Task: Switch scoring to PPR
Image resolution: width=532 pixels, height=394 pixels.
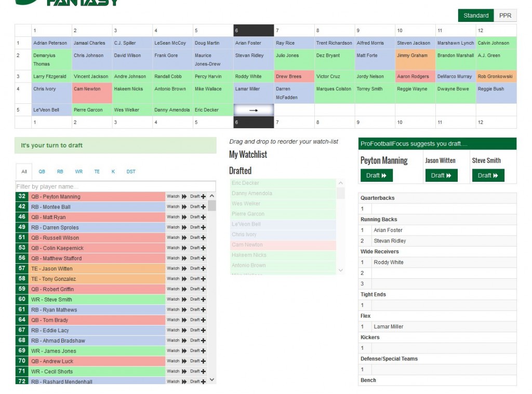Action: pos(505,15)
